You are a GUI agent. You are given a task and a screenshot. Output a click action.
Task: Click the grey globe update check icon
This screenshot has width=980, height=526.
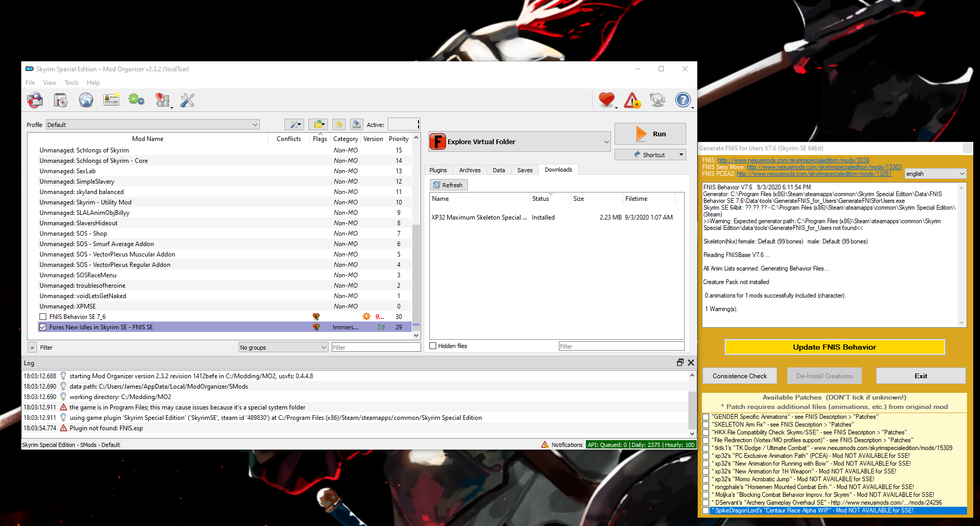pos(658,100)
